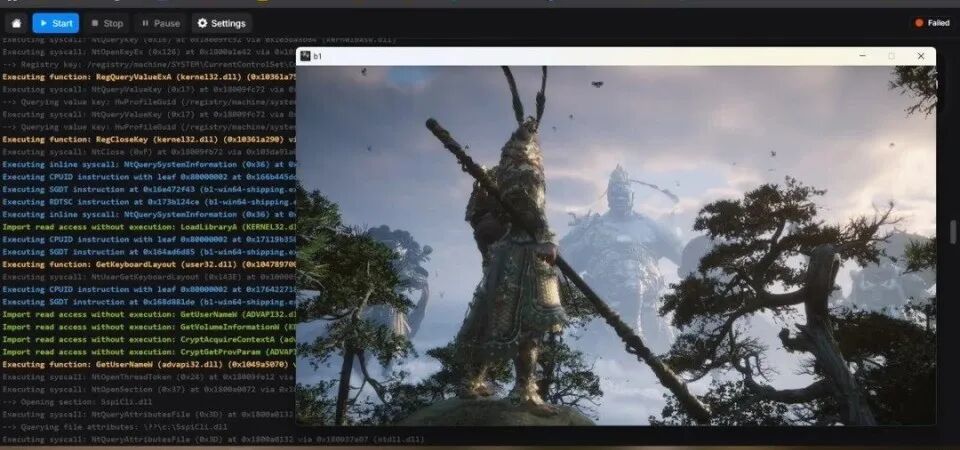The image size is (960, 450).
Task: Select the RegCloseKey function log line
Action: [x=149, y=140]
